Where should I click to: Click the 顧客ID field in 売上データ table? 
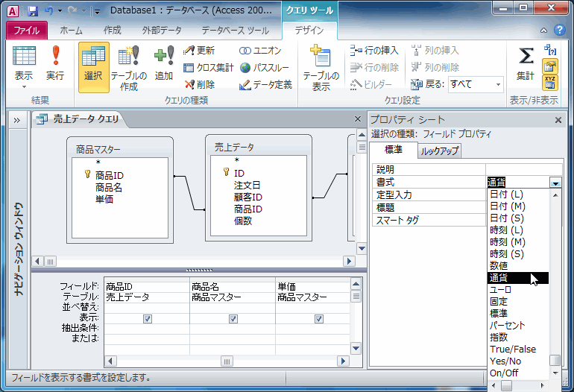[x=247, y=197]
